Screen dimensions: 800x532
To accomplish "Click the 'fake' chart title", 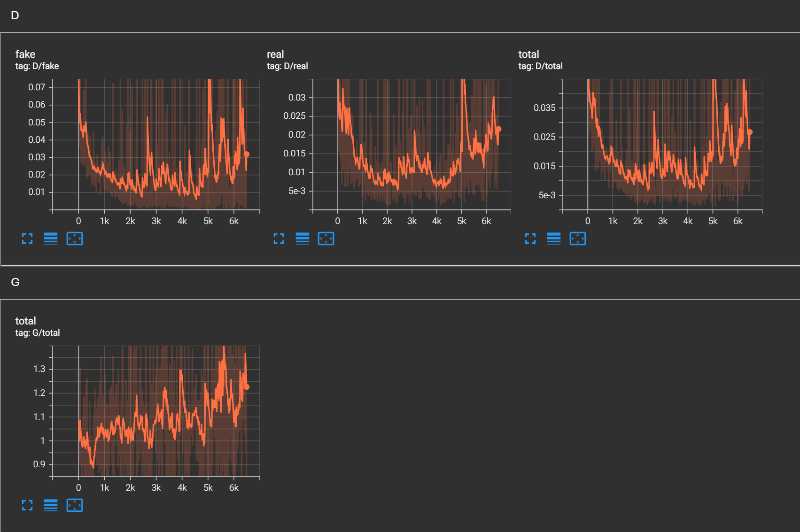I will pos(25,54).
